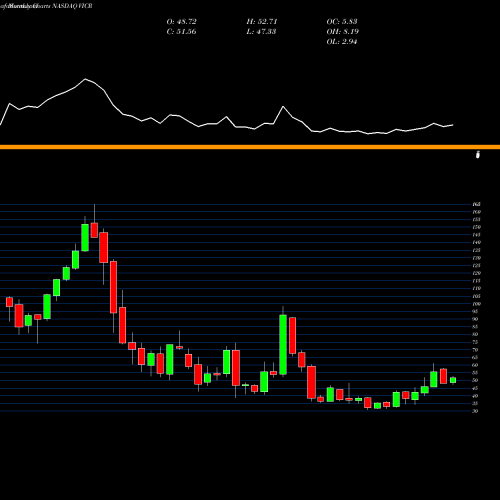Click the 150 price axis label

click(x=476, y=227)
